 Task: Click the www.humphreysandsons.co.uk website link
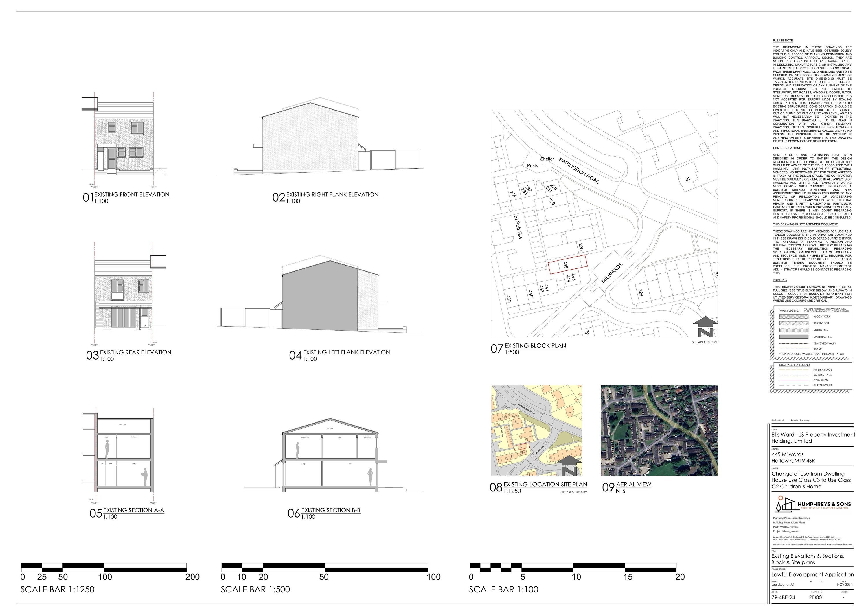[840, 544]
